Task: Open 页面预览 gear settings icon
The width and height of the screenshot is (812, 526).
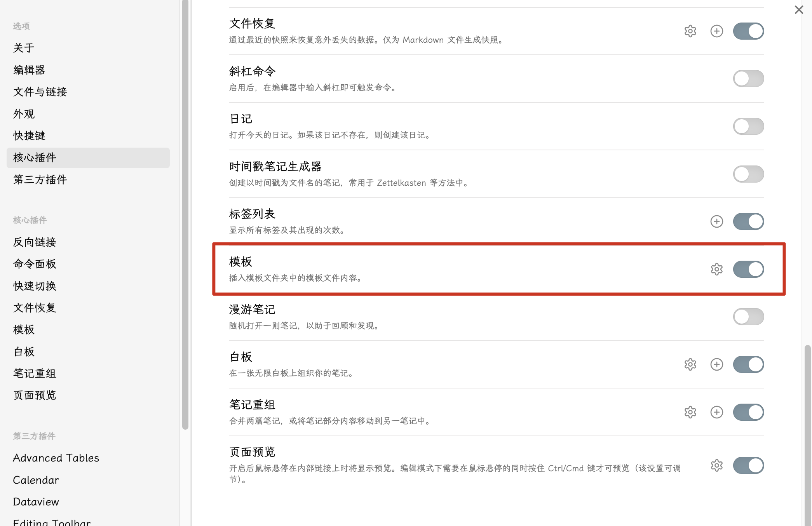Action: pyautogui.click(x=716, y=465)
